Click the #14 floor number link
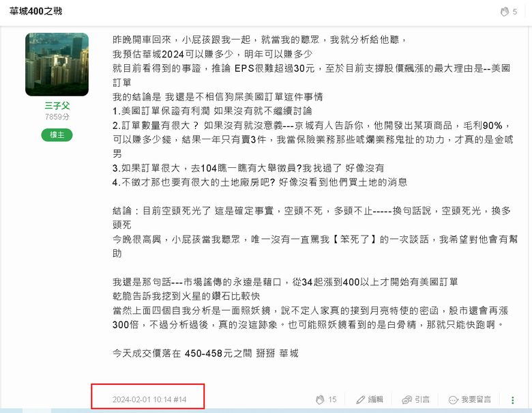This screenshot has width=532, height=413. point(180,399)
